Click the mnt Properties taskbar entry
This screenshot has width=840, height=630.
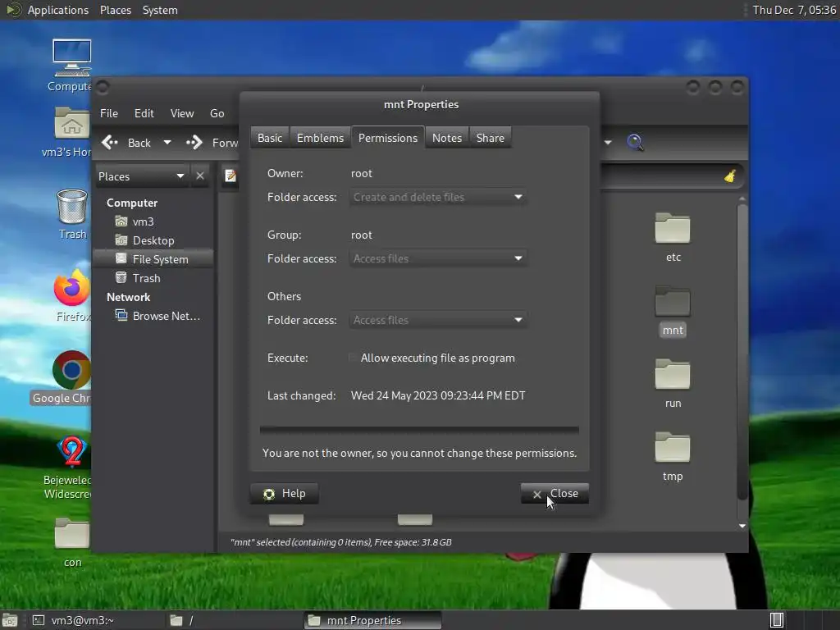pos(373,620)
